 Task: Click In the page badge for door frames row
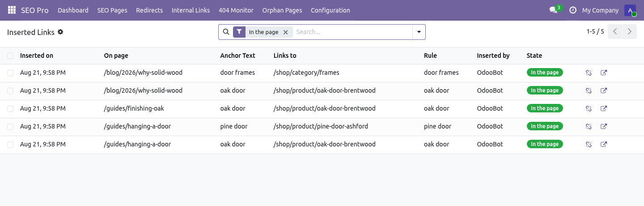click(545, 73)
